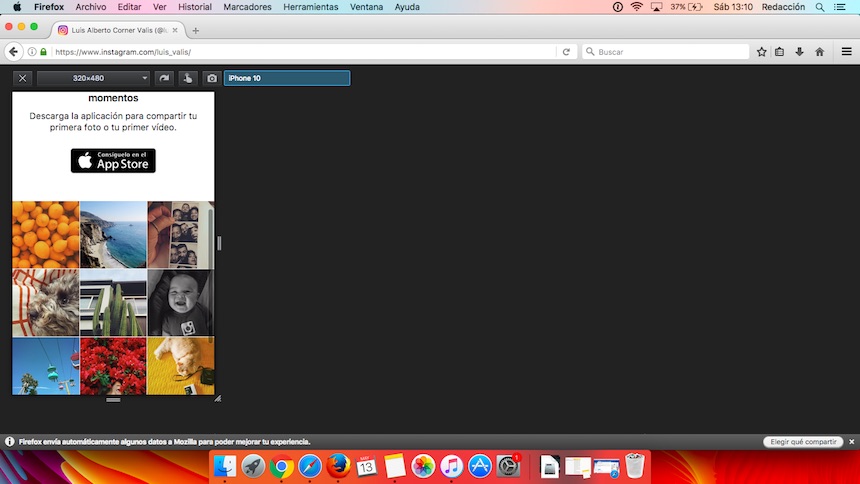Open the 320×480 viewport size dropdown

point(94,78)
